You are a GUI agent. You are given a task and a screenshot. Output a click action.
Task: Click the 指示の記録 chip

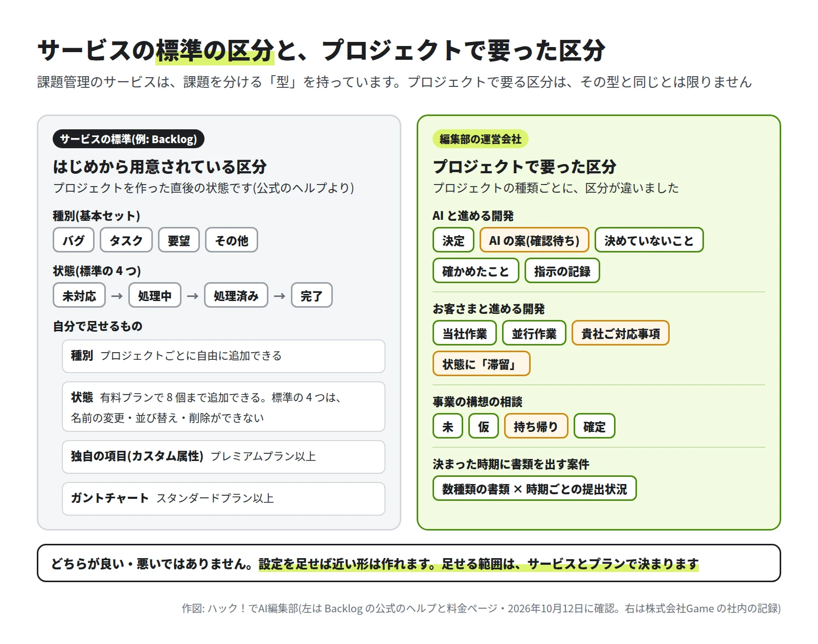tap(562, 271)
